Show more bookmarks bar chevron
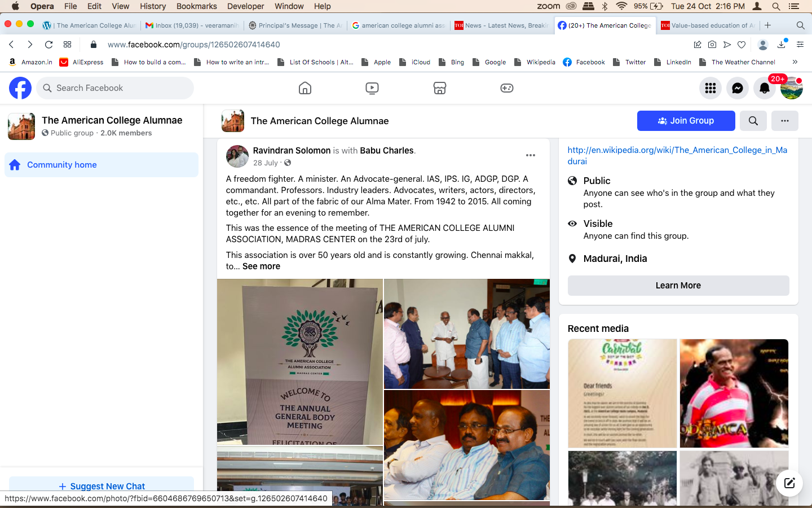Screen dimensions: 812x508 795,62
